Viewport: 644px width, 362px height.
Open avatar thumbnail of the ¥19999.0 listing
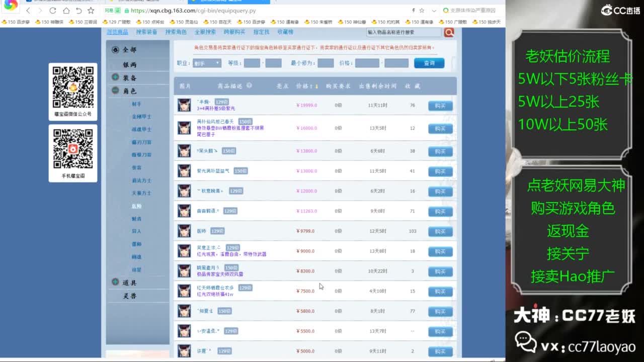(184, 105)
